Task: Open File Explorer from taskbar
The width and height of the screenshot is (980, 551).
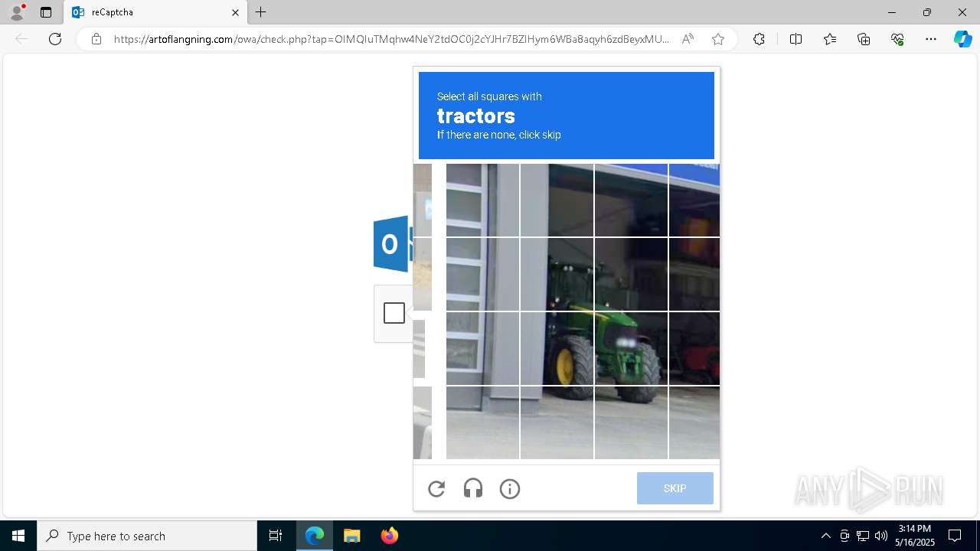Action: [352, 536]
